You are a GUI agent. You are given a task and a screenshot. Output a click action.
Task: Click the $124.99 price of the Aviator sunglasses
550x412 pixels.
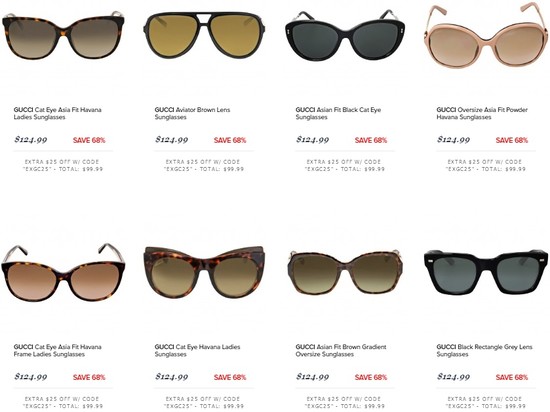tap(172, 140)
